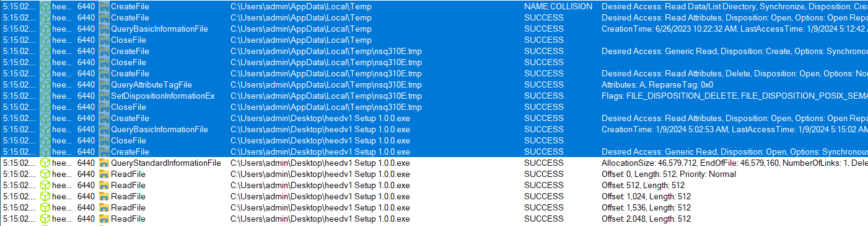This screenshot has height=226, width=868.
Task: Click the file icon on the ReadFile Offset 2,048 row
Action: (x=104, y=219)
